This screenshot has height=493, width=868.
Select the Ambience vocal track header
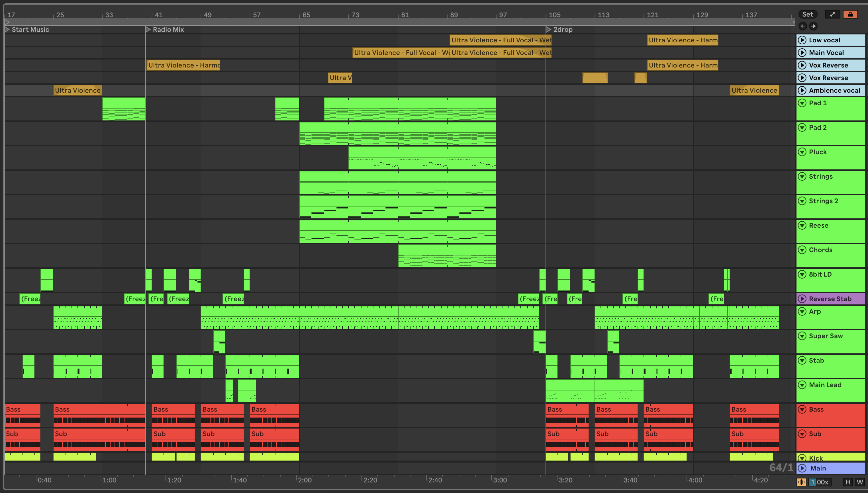(x=834, y=90)
